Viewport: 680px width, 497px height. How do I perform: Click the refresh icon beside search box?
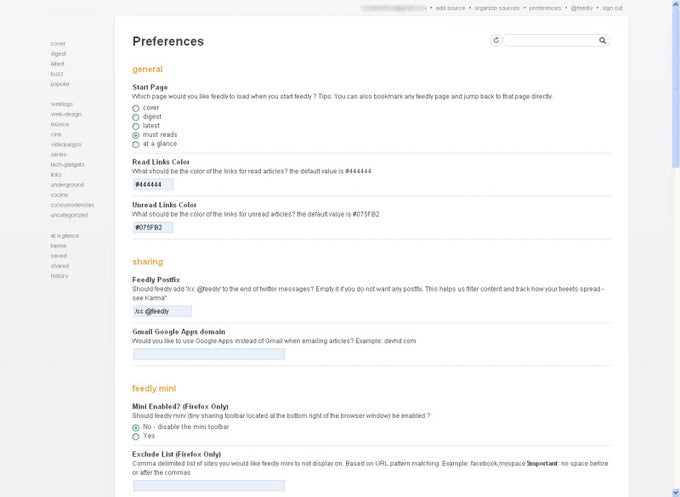496,41
